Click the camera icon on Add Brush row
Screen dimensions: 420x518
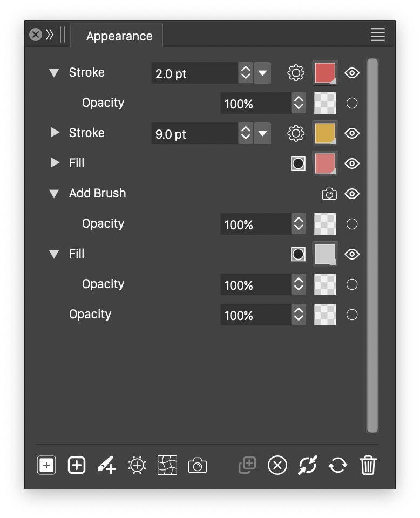[x=329, y=194]
